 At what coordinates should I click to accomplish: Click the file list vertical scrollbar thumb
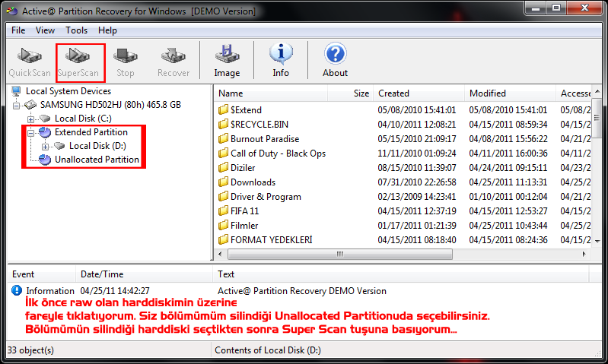597,118
